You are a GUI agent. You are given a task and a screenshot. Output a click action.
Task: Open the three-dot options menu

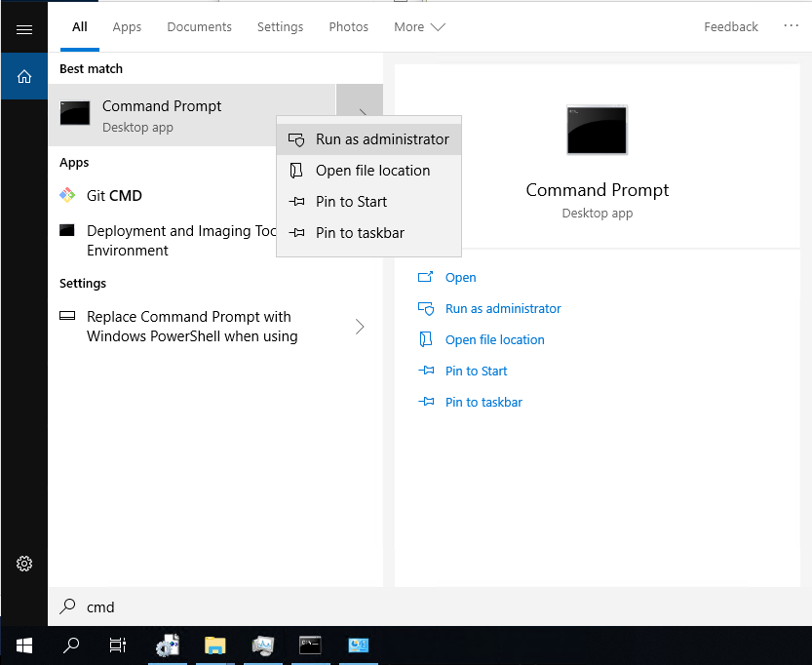pos(791,26)
